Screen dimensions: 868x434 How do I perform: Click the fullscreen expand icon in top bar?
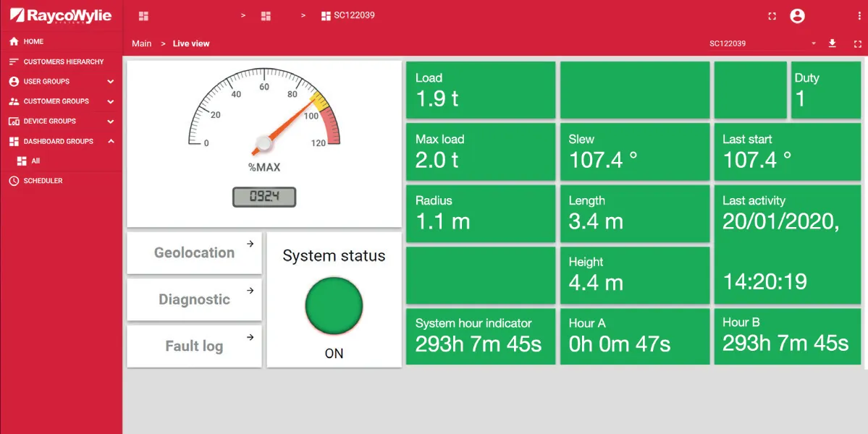pos(772,15)
